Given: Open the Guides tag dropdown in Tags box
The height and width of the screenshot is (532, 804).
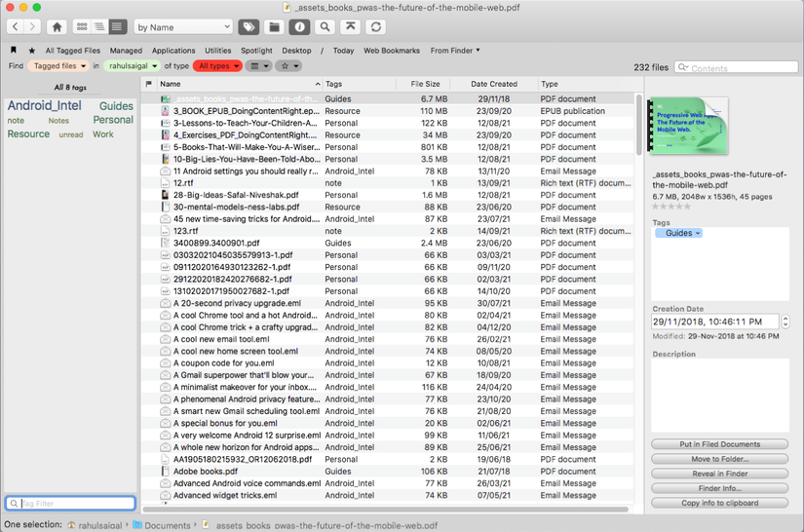Looking at the screenshot, I should 679,233.
